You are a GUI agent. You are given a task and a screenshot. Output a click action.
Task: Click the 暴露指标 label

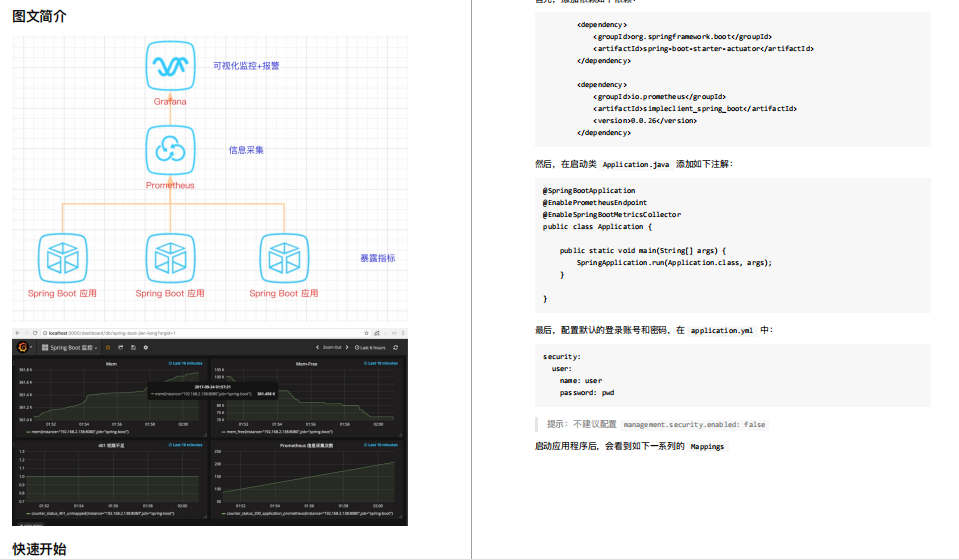[377, 258]
